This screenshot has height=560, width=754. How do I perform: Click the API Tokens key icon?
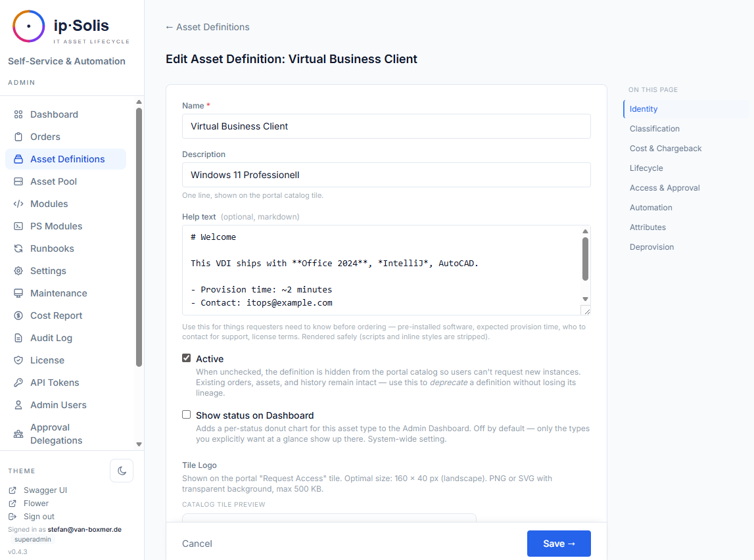[x=18, y=383]
